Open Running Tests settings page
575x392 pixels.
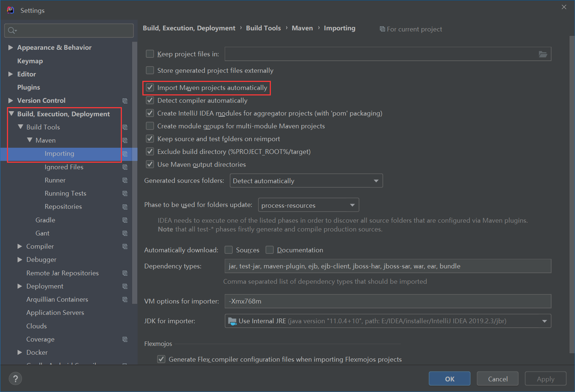click(66, 193)
